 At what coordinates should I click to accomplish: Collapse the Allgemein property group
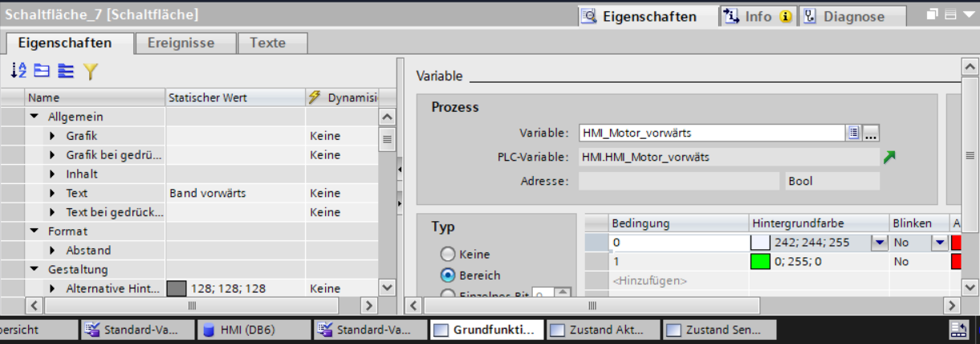35,117
